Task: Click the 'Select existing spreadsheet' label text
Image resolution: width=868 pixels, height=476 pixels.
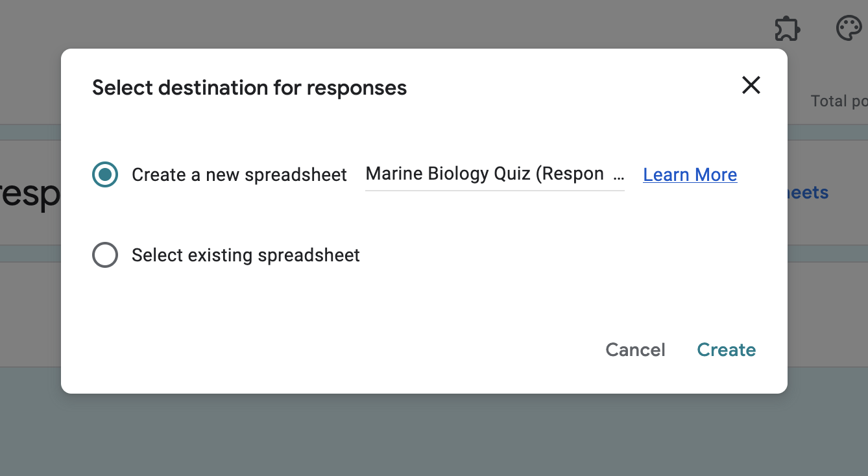Action: coord(245,255)
